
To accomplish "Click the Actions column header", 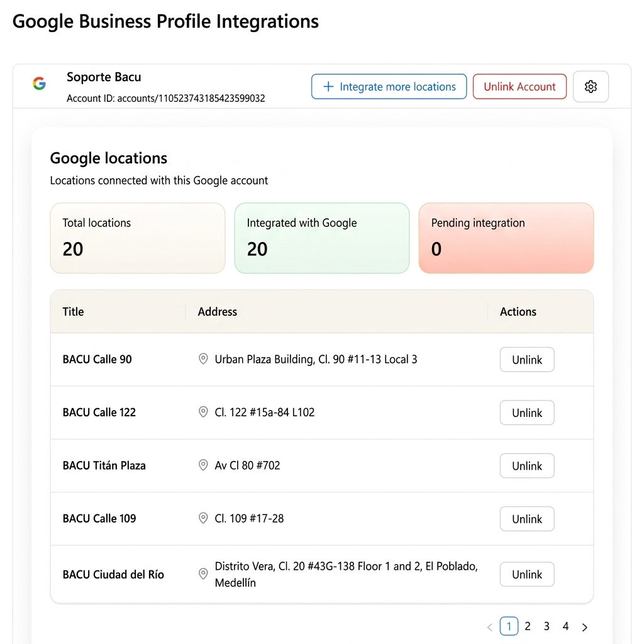I will coord(518,312).
